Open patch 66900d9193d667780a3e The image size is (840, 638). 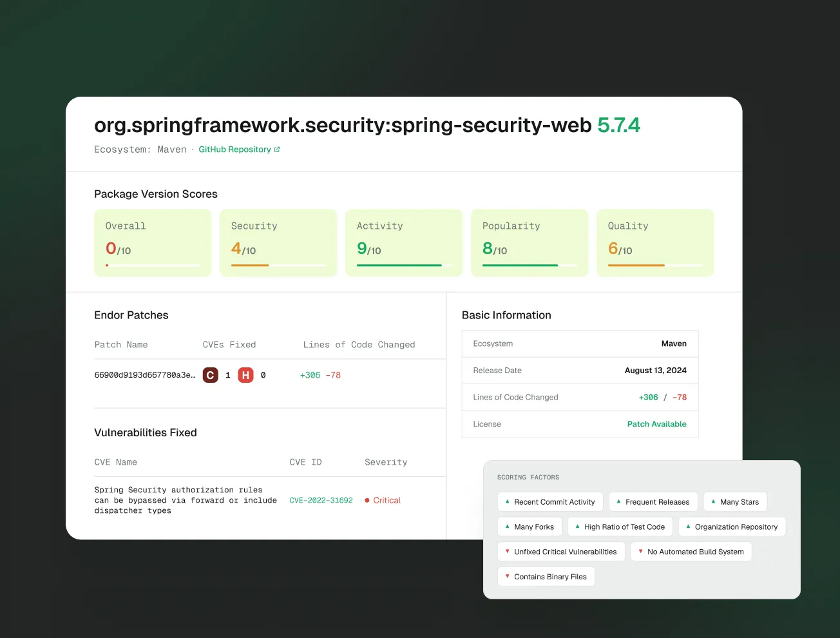[145, 375]
